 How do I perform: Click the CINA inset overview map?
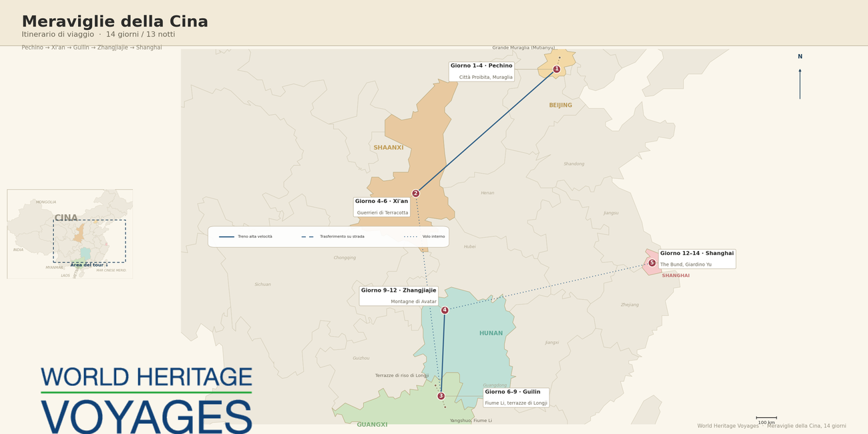point(69,234)
